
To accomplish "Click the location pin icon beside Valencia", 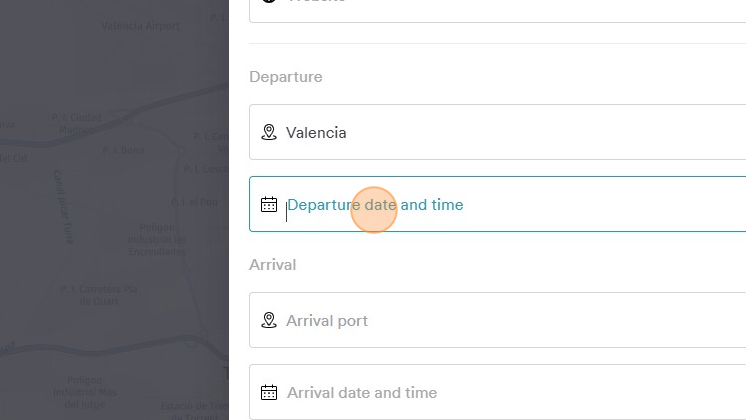I will click(268, 132).
